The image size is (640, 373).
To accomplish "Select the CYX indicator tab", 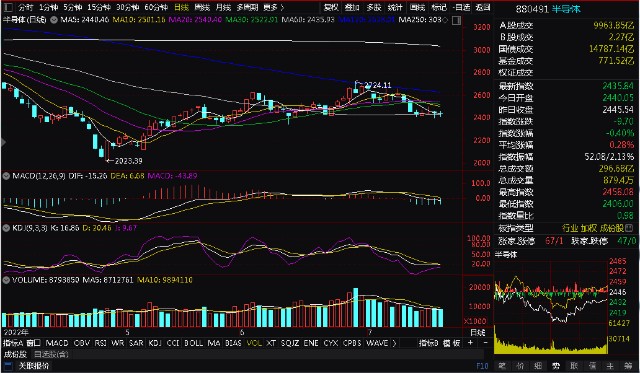I will click(x=331, y=343).
